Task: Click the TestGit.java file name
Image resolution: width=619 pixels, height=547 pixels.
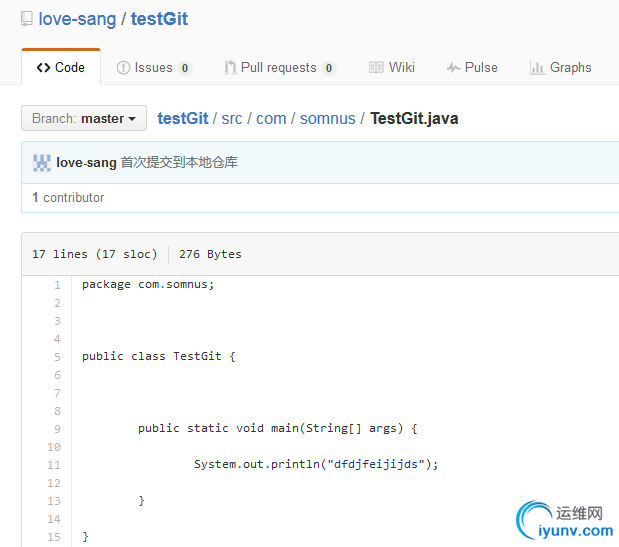Action: (x=414, y=118)
